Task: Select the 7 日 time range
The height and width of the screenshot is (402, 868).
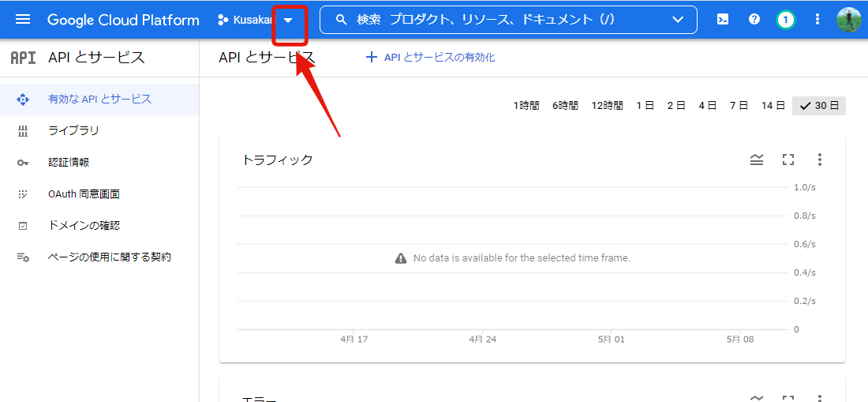Action: (739, 106)
